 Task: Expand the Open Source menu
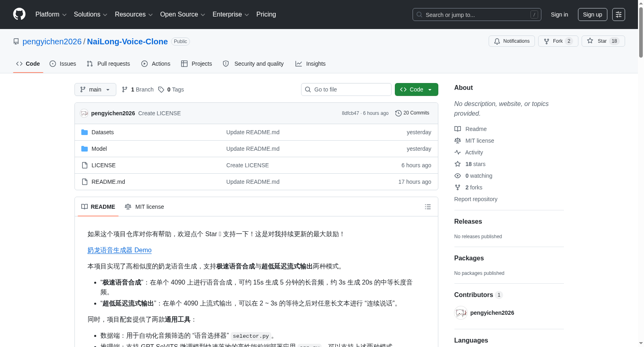click(x=183, y=15)
